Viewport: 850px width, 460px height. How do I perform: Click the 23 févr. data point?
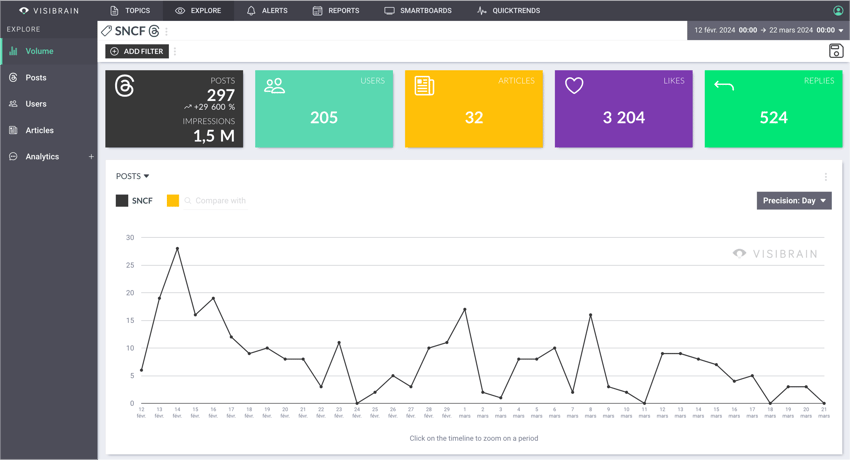coord(339,342)
